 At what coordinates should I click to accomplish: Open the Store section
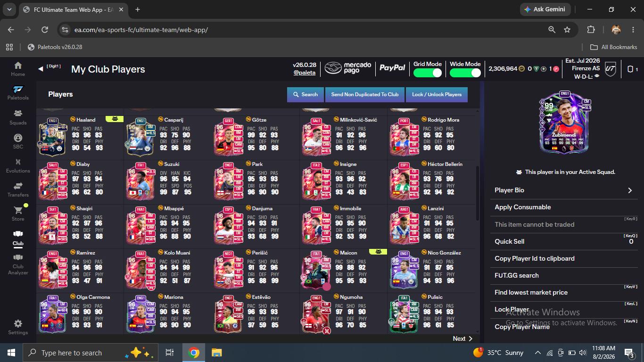(x=18, y=214)
